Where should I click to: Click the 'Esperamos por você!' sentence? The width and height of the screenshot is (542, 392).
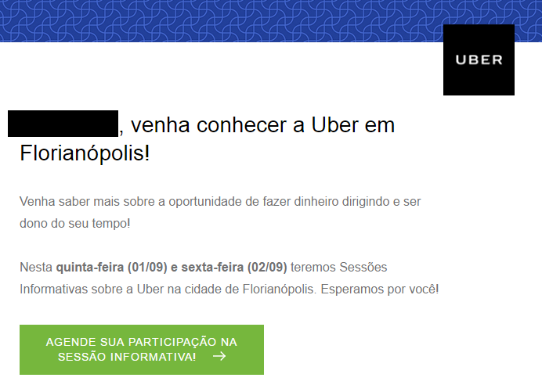380,289
